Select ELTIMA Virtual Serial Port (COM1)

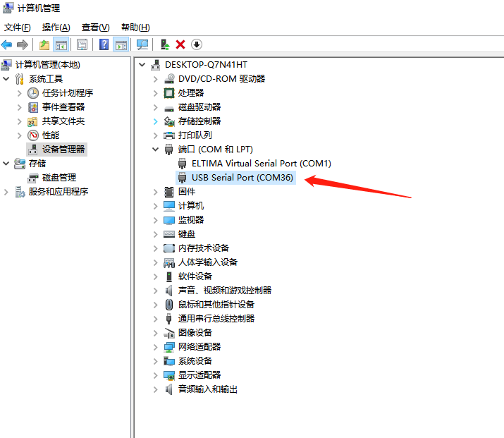pyautogui.click(x=261, y=164)
